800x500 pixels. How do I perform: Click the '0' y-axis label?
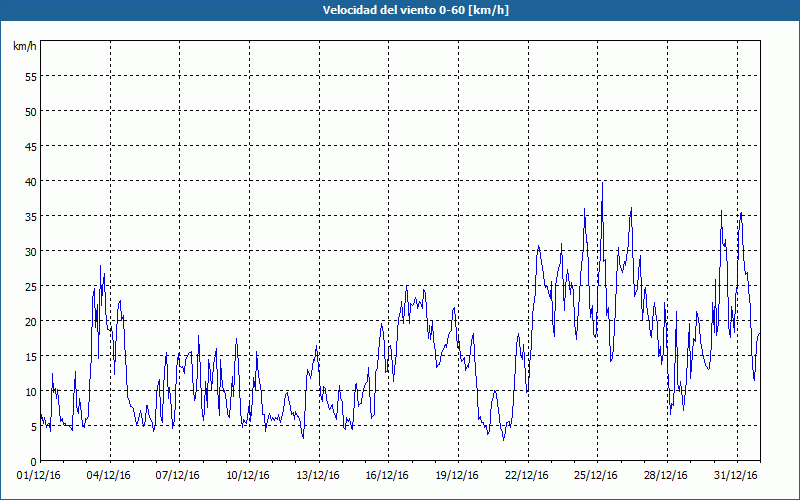[34, 462]
